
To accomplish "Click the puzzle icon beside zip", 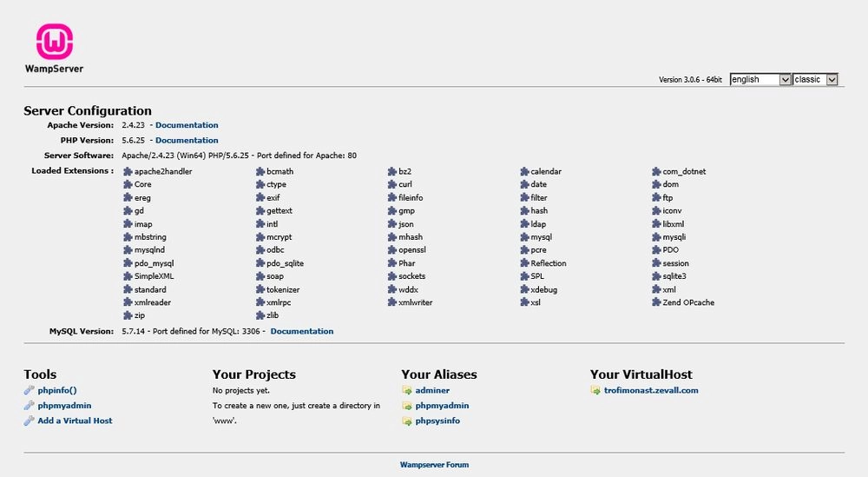I will (128, 315).
